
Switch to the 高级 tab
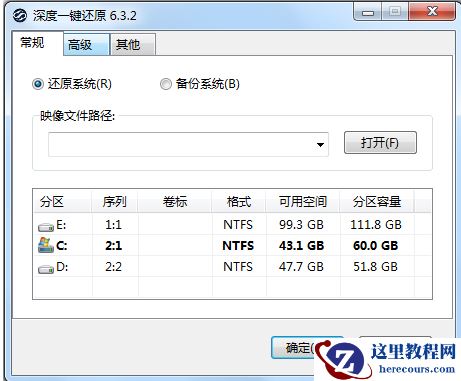pos(86,44)
